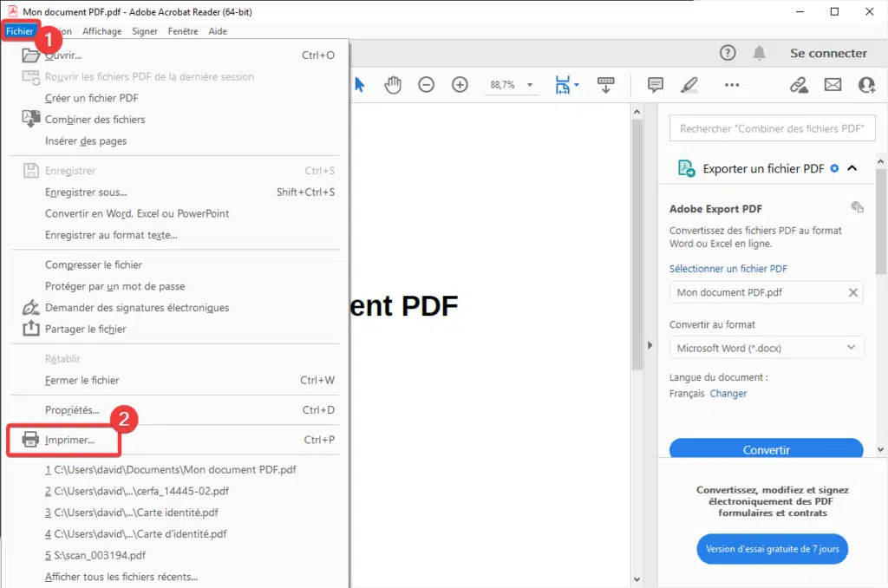The width and height of the screenshot is (888, 588).
Task: Click the printer icon next to Imprimer
Action: point(30,440)
